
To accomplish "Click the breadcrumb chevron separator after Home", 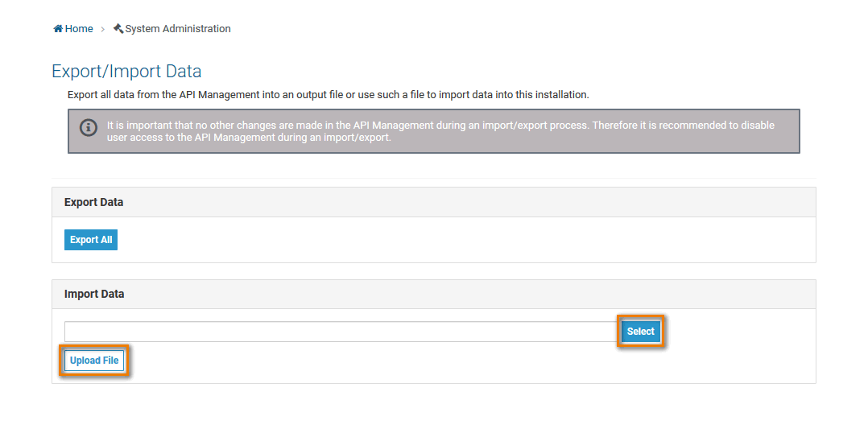I will pos(103,29).
